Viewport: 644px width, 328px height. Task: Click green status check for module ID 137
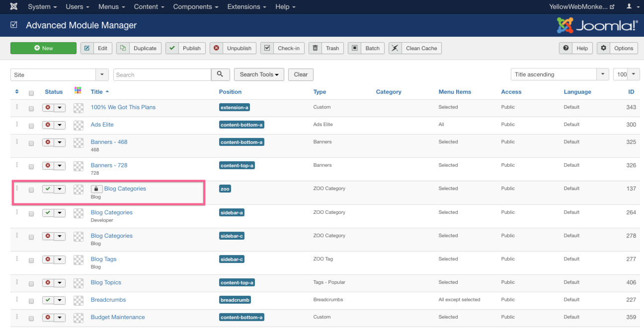tap(48, 189)
